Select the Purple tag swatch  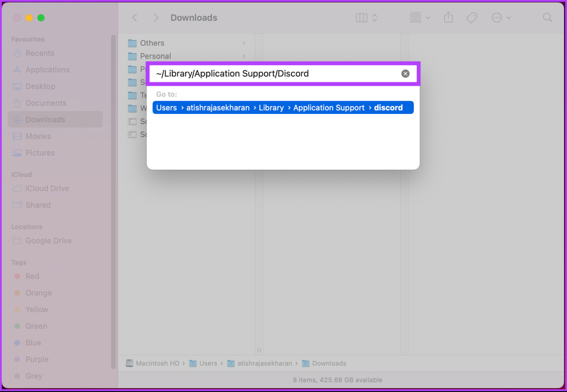17,359
